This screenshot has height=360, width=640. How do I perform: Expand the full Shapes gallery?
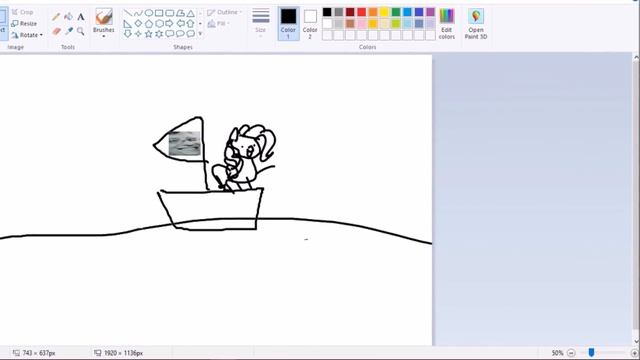[x=200, y=34]
